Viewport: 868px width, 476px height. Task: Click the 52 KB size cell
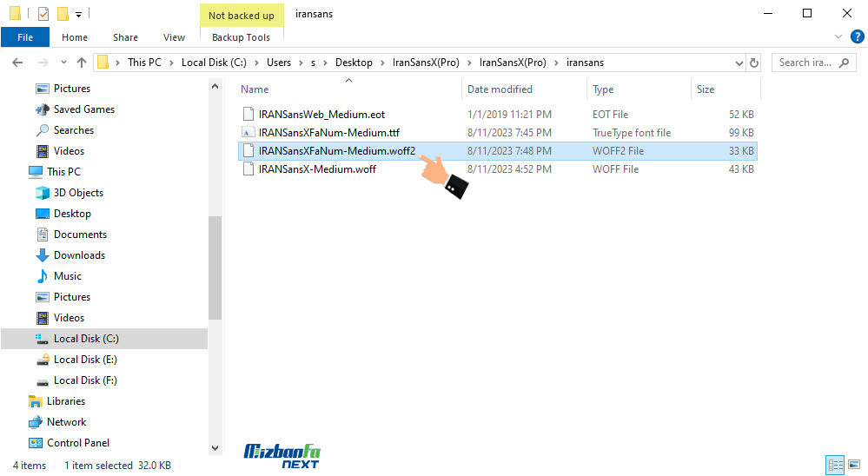pos(741,115)
